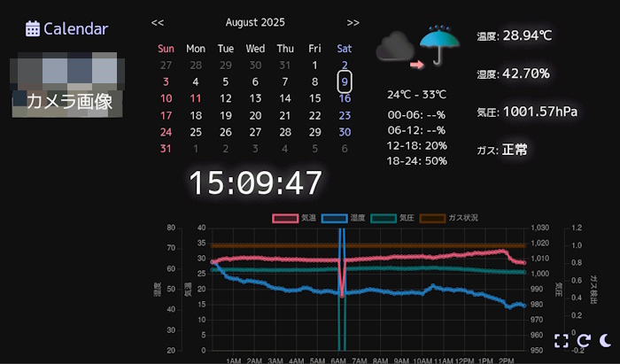Click the Sat weekday header
This screenshot has width=620, height=364.
(x=345, y=49)
